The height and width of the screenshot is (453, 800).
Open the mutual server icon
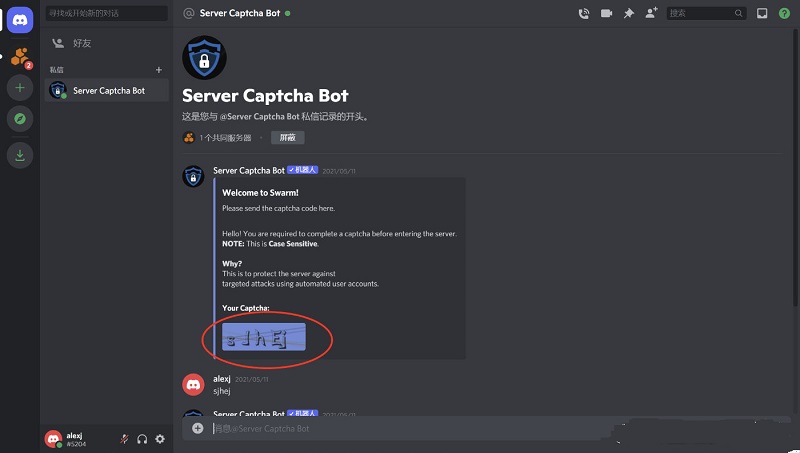pyautogui.click(x=189, y=137)
